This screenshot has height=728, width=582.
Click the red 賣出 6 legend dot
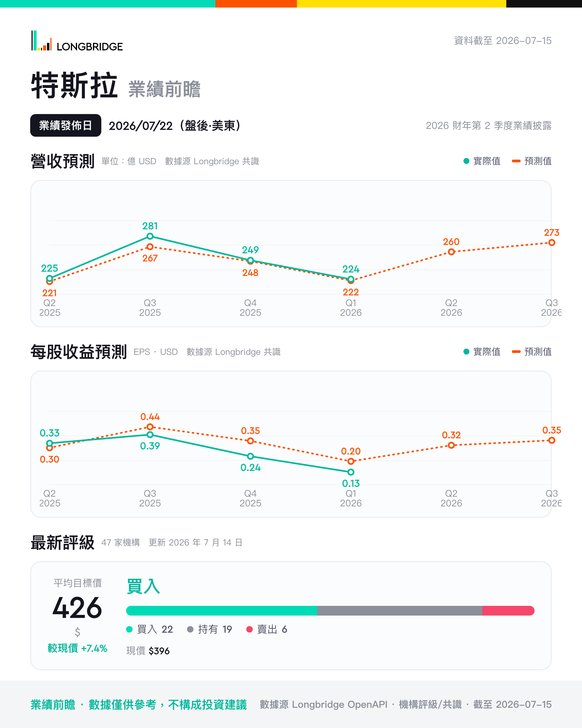pos(249,629)
